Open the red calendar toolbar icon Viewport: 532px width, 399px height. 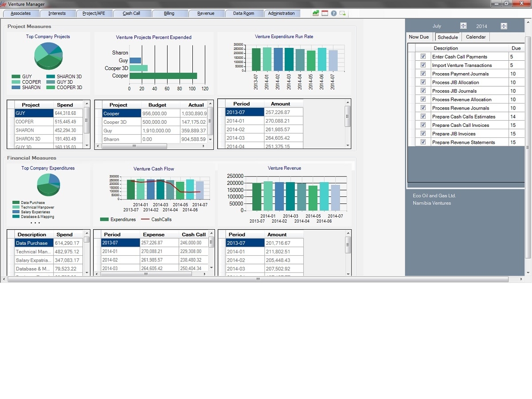pyautogui.click(x=325, y=13)
